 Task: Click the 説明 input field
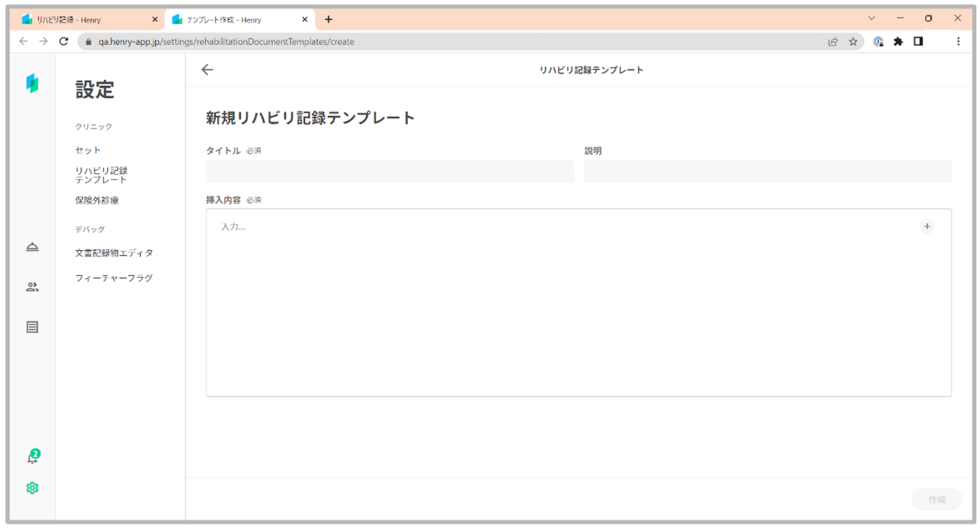click(767, 171)
